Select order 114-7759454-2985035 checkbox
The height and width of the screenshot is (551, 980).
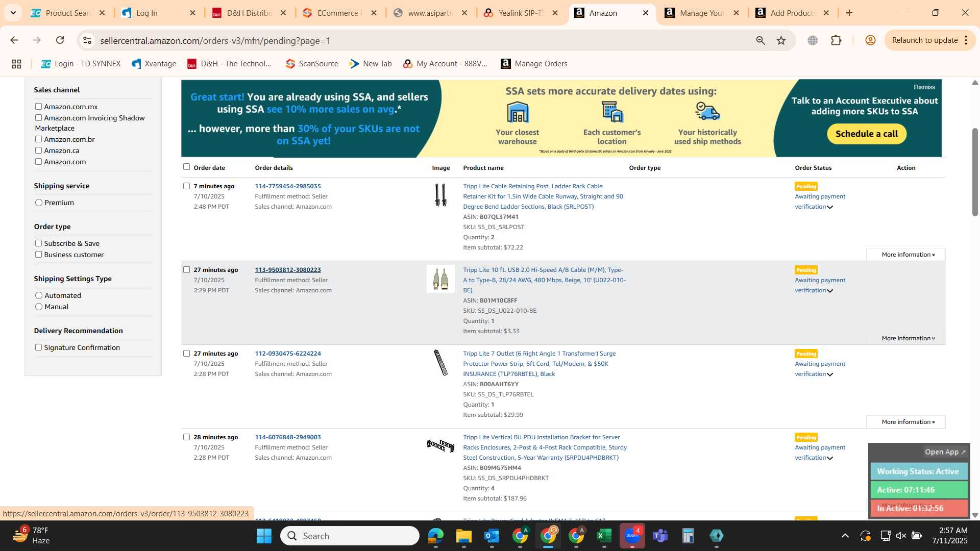click(186, 186)
